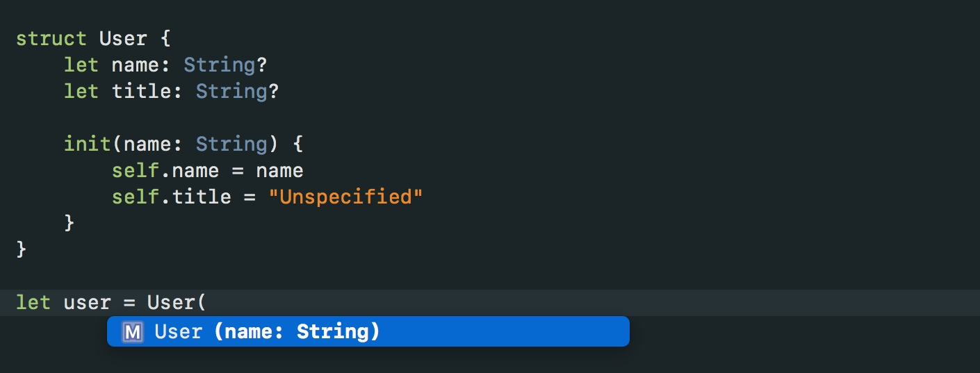The width and height of the screenshot is (980, 373).
Task: Click the M method icon in autocomplete popup
Action: pyautogui.click(x=132, y=332)
